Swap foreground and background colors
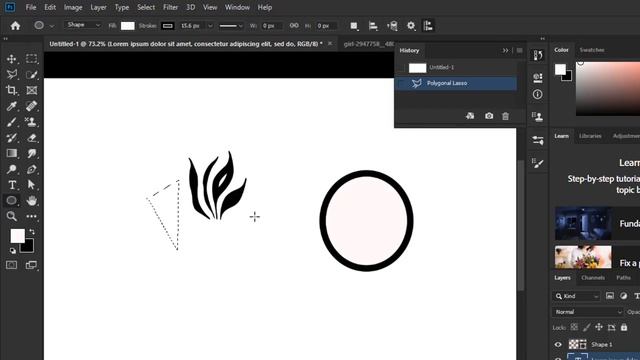Screen dimensions: 640x360 [32, 231]
